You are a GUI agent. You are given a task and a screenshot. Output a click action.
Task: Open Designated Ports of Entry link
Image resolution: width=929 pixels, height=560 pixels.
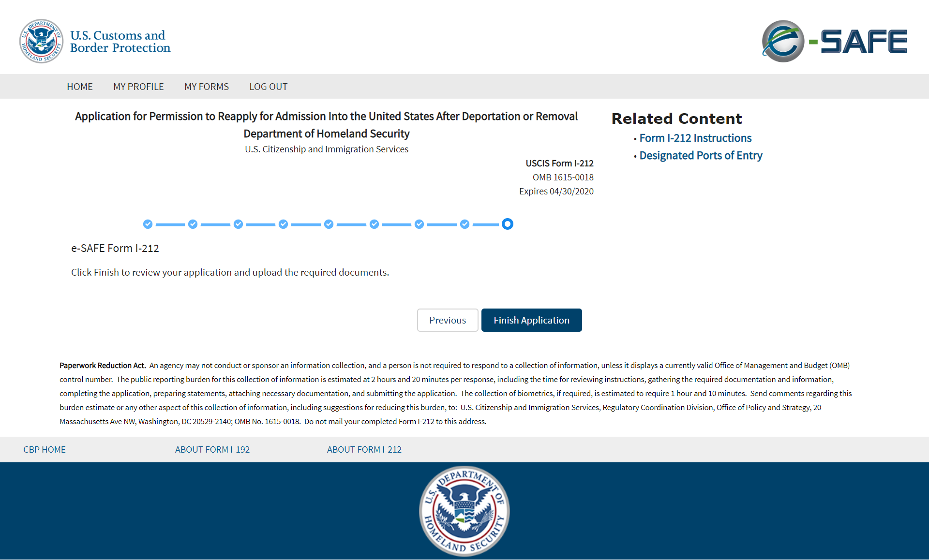pos(701,155)
